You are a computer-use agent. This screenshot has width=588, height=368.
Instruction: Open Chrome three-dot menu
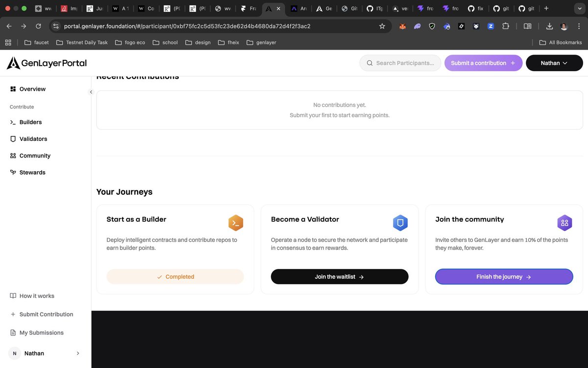pyautogui.click(x=579, y=26)
